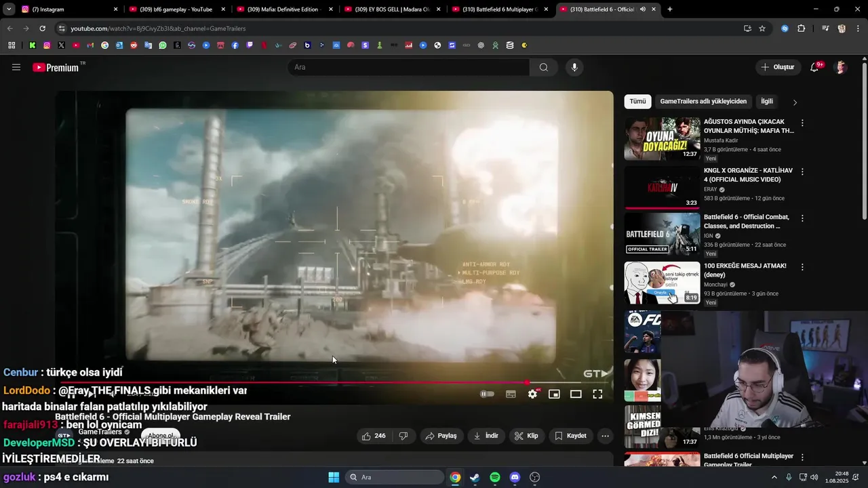
Task: Switch to the Instagram browser tab
Action: tap(68, 9)
